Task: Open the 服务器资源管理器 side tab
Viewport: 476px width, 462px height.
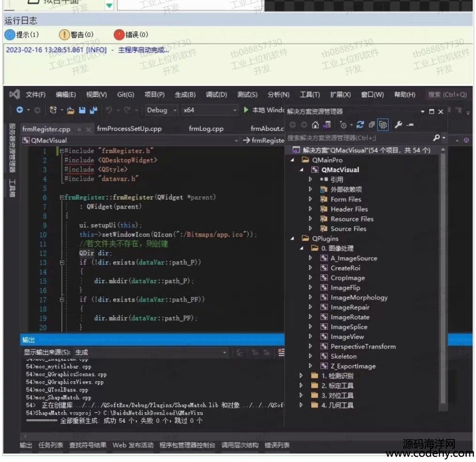Action: [12, 148]
